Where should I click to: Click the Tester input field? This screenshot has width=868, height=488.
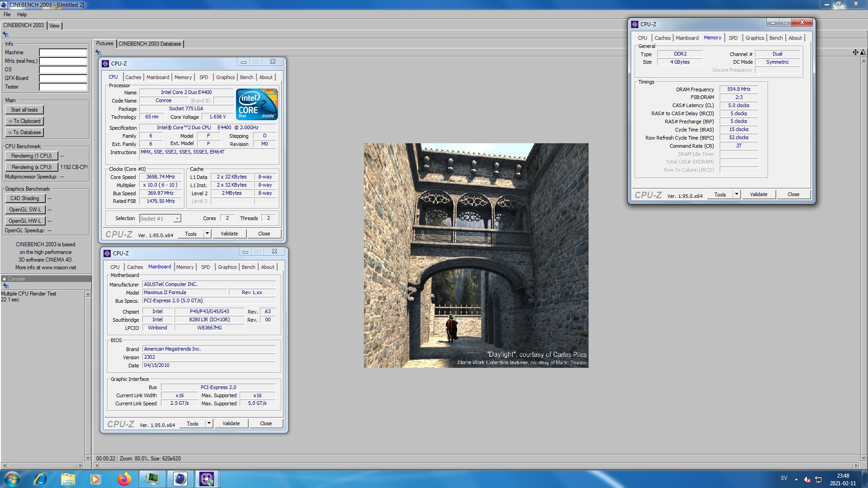point(63,87)
